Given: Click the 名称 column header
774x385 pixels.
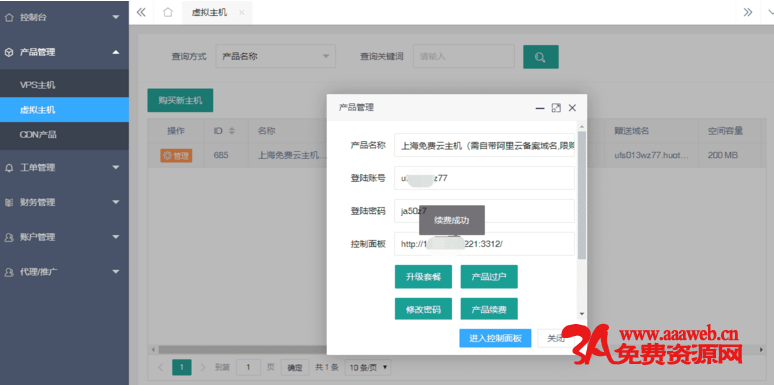Looking at the screenshot, I should pyautogui.click(x=267, y=131).
